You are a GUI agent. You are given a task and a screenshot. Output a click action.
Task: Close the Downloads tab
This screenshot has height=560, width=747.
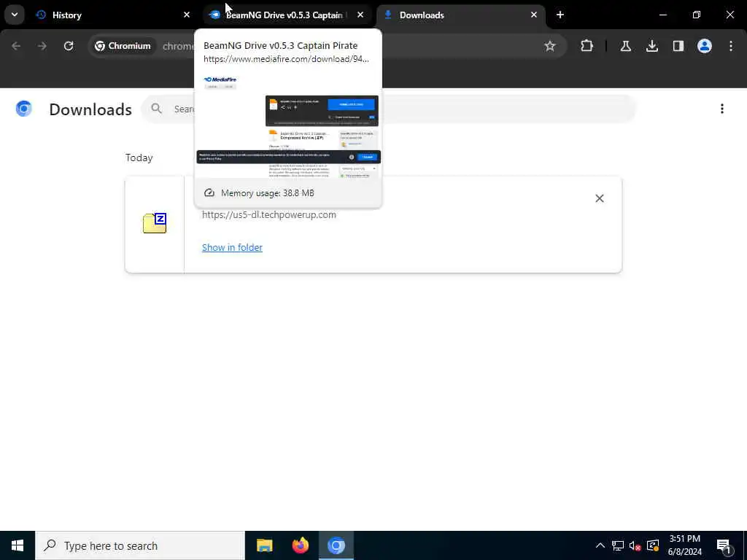(533, 15)
